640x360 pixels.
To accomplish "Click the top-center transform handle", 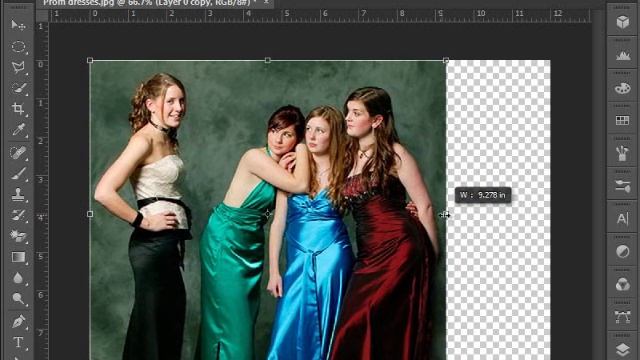I will point(268,60).
